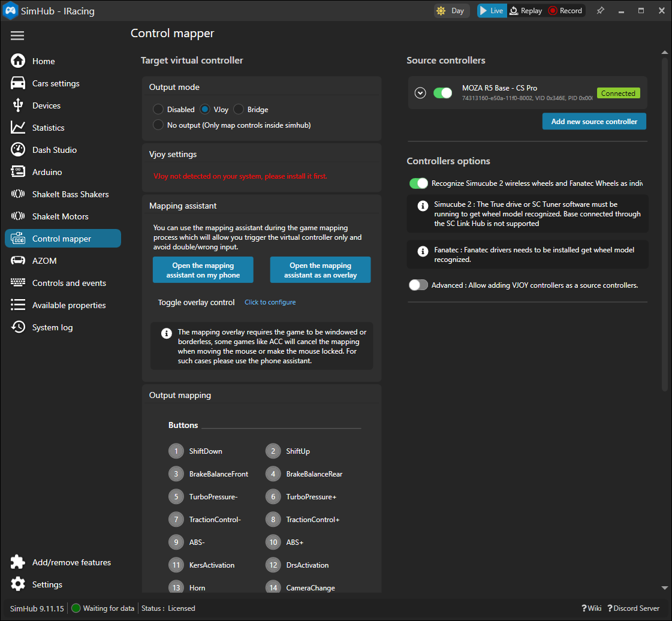This screenshot has height=621, width=672.
Task: Click the green data status indicator
Action: click(x=76, y=608)
